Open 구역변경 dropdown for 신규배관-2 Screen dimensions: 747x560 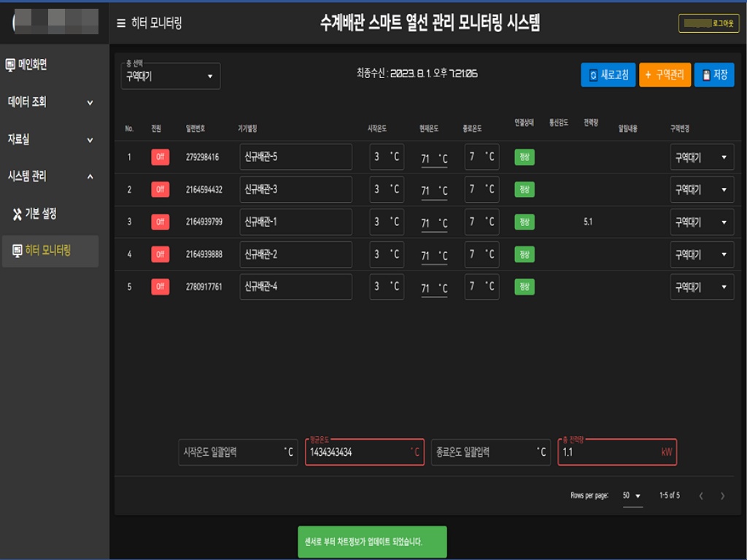click(x=702, y=254)
